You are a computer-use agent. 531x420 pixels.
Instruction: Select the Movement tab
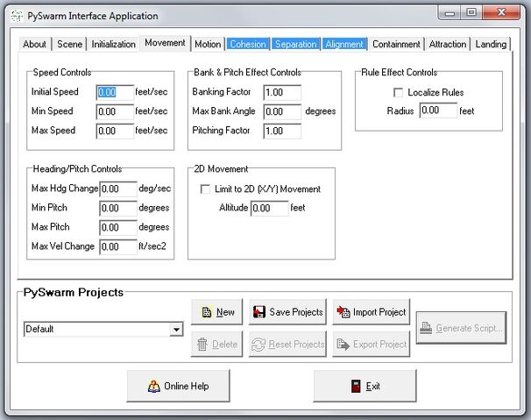165,43
